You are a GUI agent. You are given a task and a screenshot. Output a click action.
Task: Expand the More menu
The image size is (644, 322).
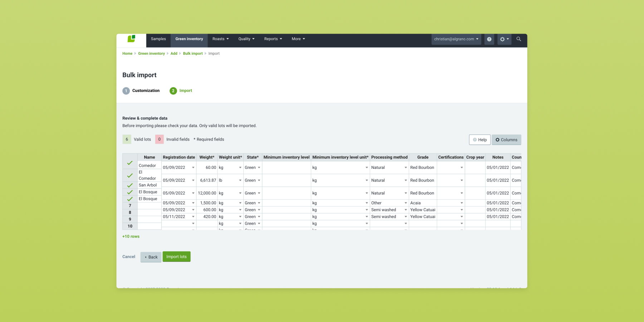point(298,39)
